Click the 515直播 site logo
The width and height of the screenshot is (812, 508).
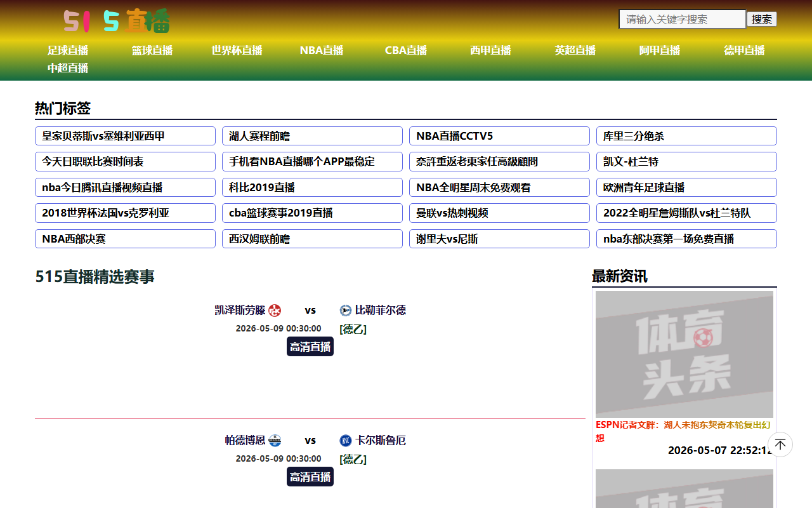click(117, 21)
